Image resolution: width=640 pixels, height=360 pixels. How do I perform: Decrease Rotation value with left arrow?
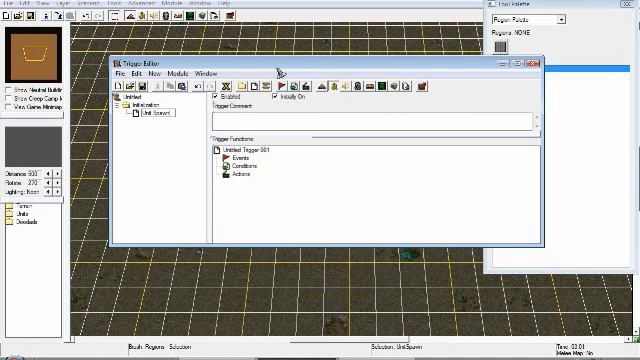pyautogui.click(x=48, y=183)
